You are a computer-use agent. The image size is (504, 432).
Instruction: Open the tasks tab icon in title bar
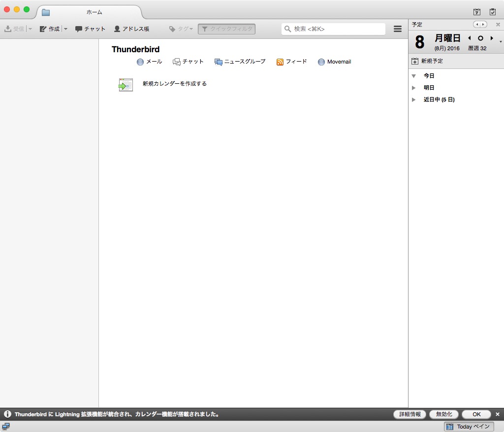(x=492, y=12)
